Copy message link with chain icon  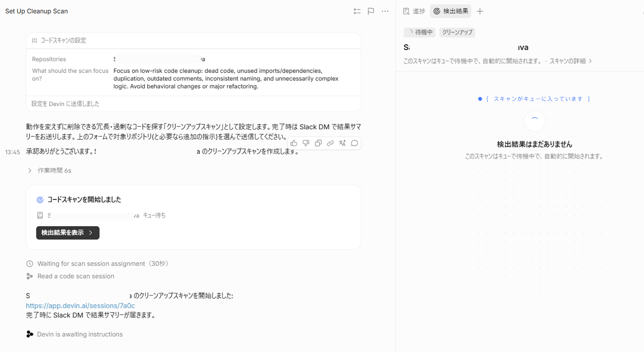pos(330,143)
